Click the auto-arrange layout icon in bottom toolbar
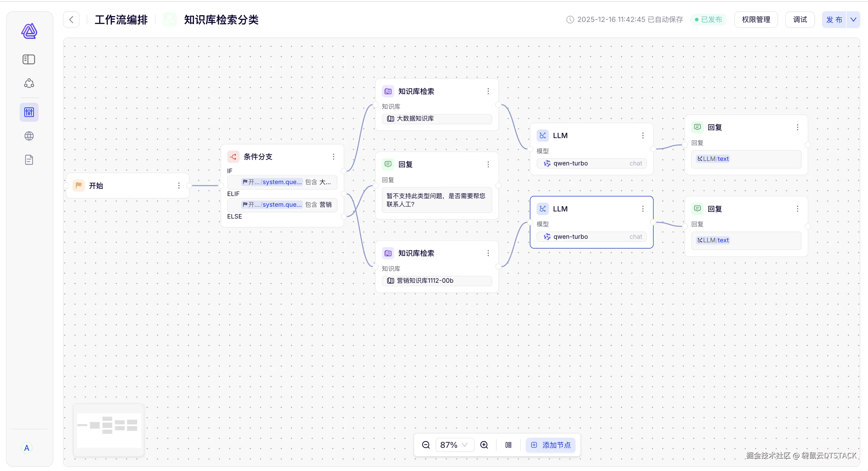This screenshot has width=868, height=471. [x=509, y=445]
